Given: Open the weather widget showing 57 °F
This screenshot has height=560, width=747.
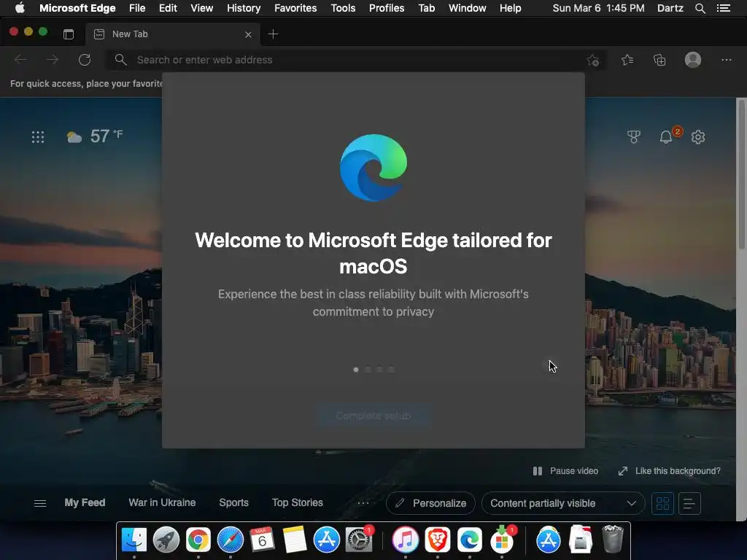Looking at the screenshot, I should pyautogui.click(x=95, y=136).
